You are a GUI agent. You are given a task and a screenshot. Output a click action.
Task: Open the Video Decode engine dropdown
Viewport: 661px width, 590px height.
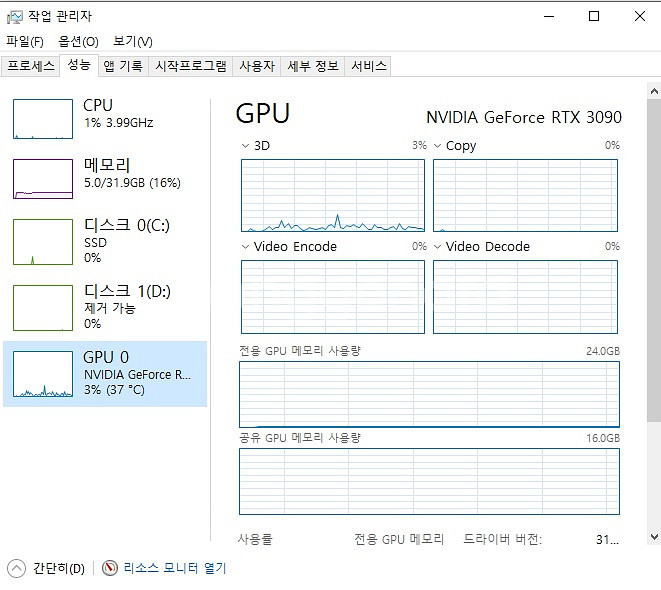(438, 247)
